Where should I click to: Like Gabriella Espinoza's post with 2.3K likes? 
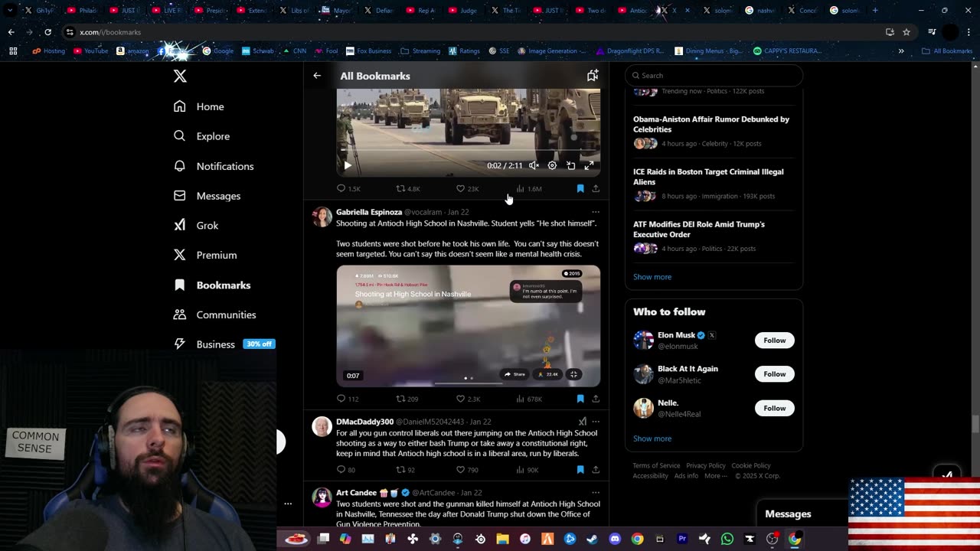(468, 399)
